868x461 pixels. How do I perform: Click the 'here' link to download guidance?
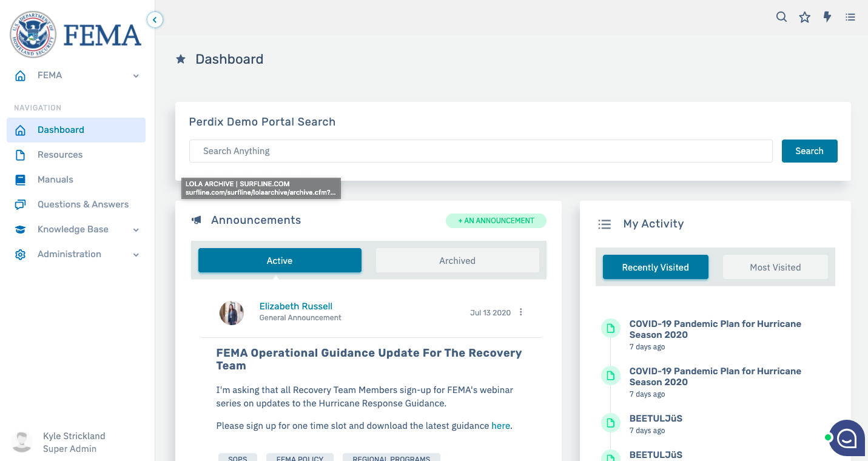500,425
